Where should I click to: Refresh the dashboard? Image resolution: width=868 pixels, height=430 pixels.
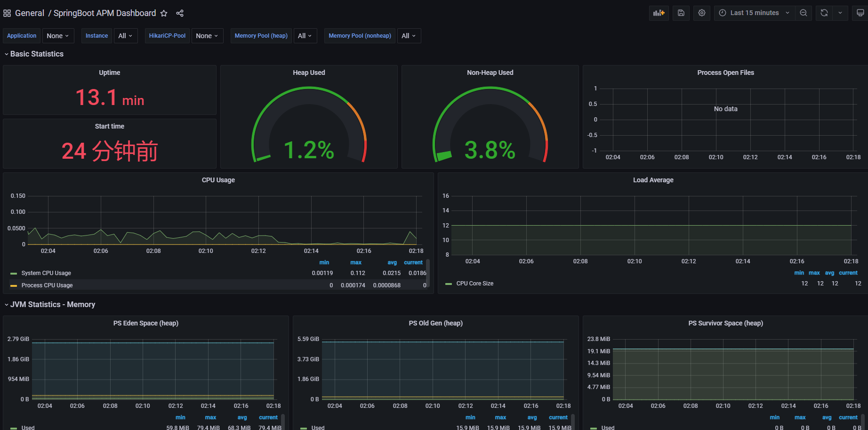tap(824, 13)
